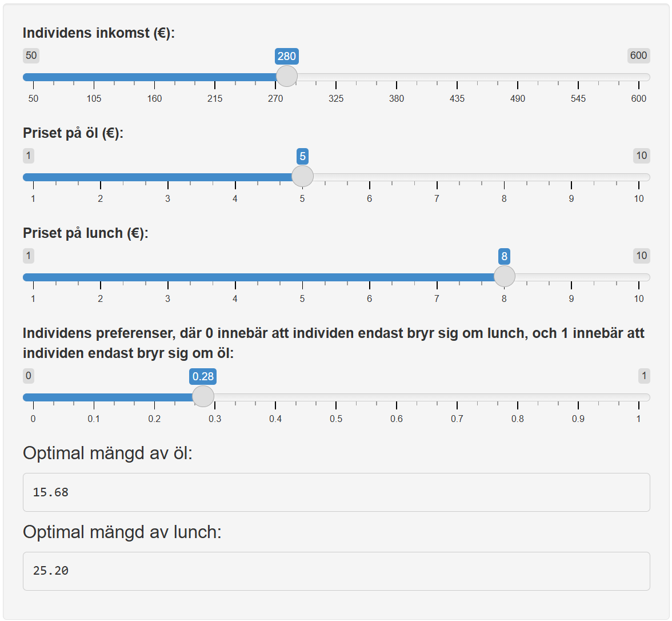Image resolution: width=672 pixels, height=621 pixels.
Task: Click the blue value bubble showing 0.28
Action: (203, 377)
